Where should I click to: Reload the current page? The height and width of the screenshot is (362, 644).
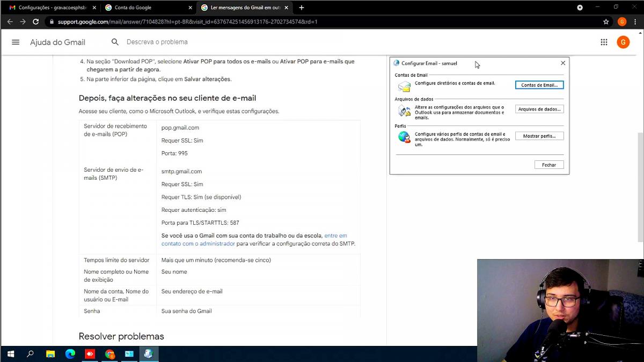[x=35, y=21]
